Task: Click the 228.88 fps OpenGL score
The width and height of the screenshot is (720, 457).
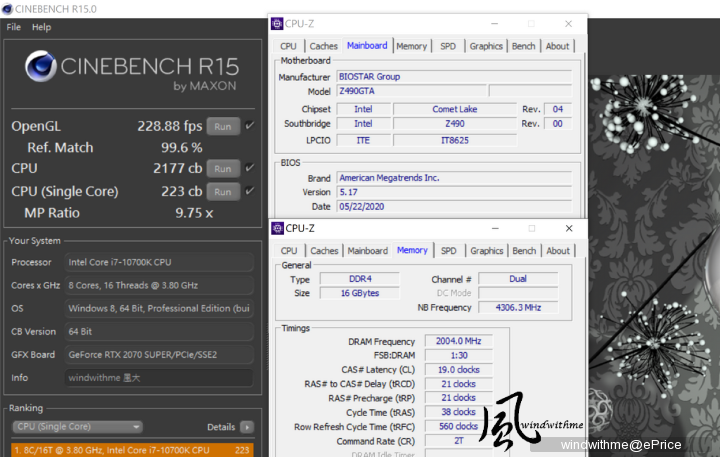Action: (169, 126)
